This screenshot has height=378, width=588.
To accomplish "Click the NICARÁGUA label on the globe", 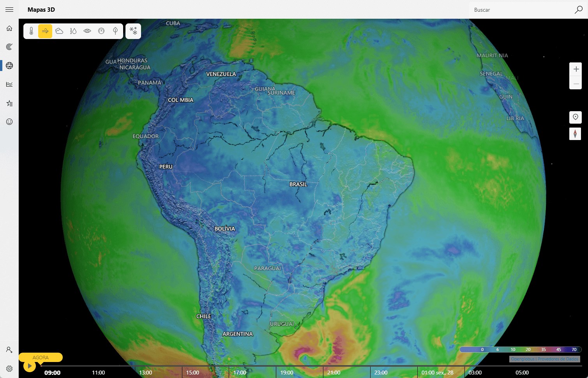I will pyautogui.click(x=135, y=67).
